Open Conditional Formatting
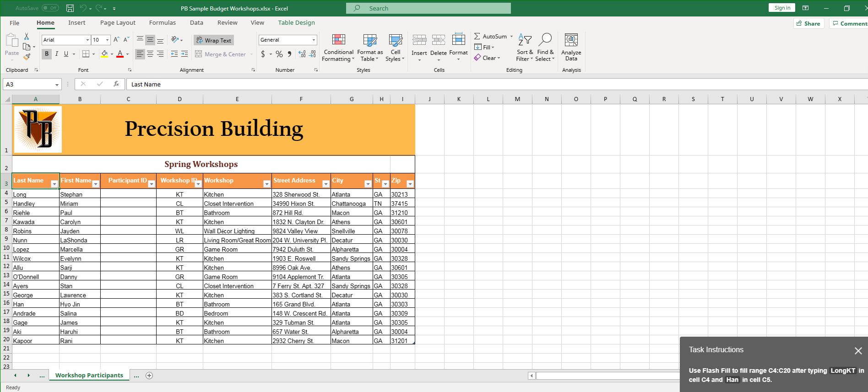Viewport: 868px width, 392px height. click(x=338, y=48)
